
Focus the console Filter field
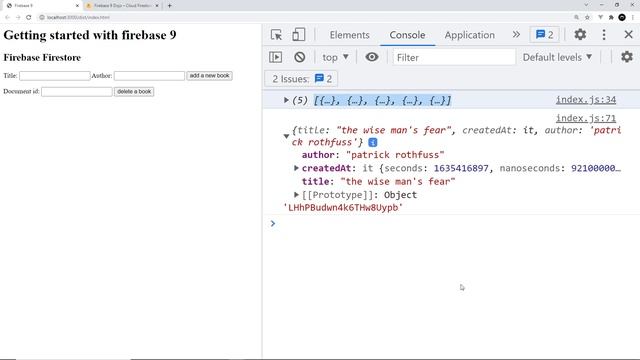click(453, 58)
